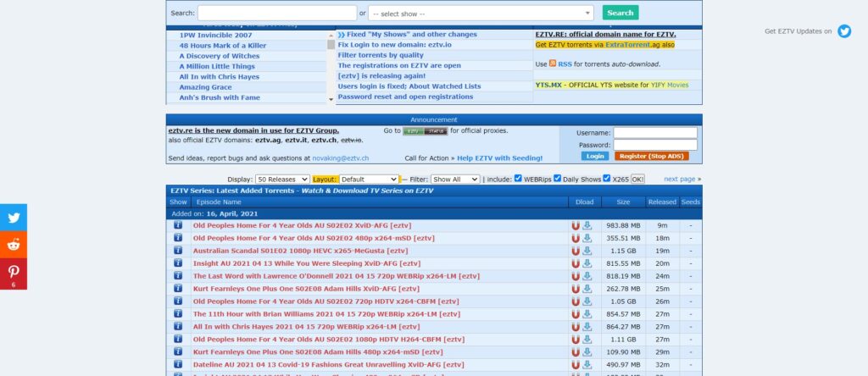The image size is (868, 376).
Task: Share via the Pinterest side button
Action: point(14,274)
